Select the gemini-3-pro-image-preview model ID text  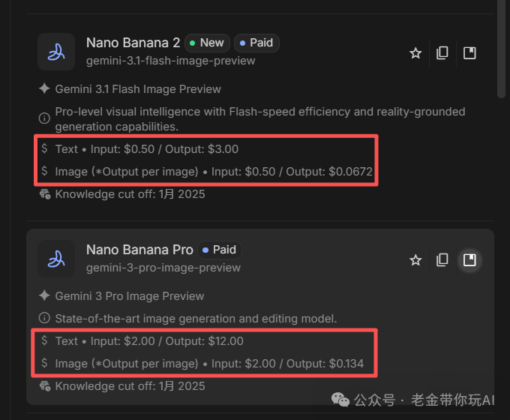point(163,268)
